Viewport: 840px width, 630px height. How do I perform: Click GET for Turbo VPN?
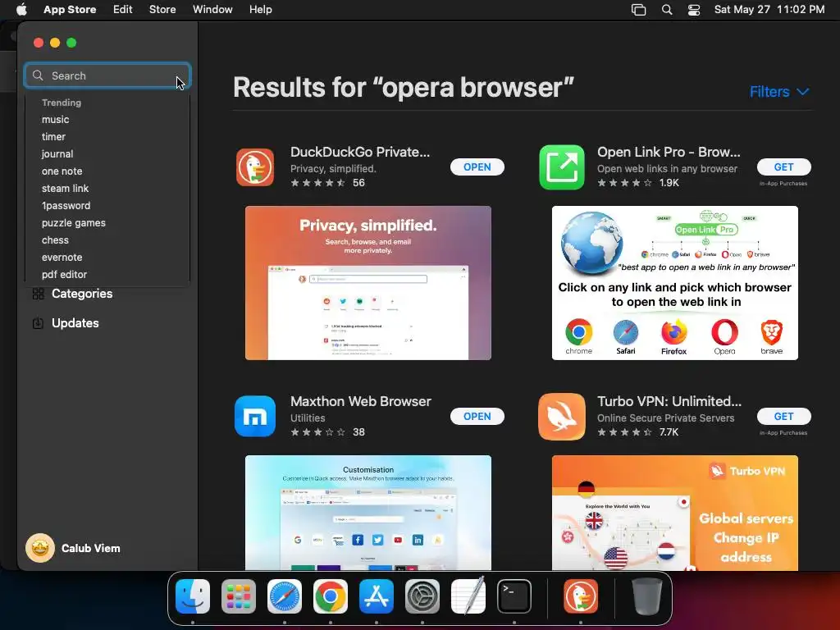coord(783,416)
